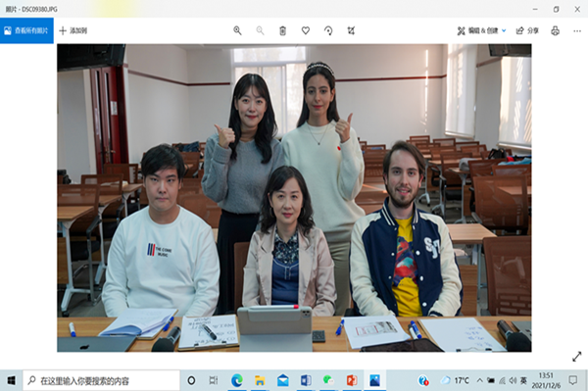The height and width of the screenshot is (391, 588).
Task: Add photo to favorites with the heart icon
Action: click(306, 30)
